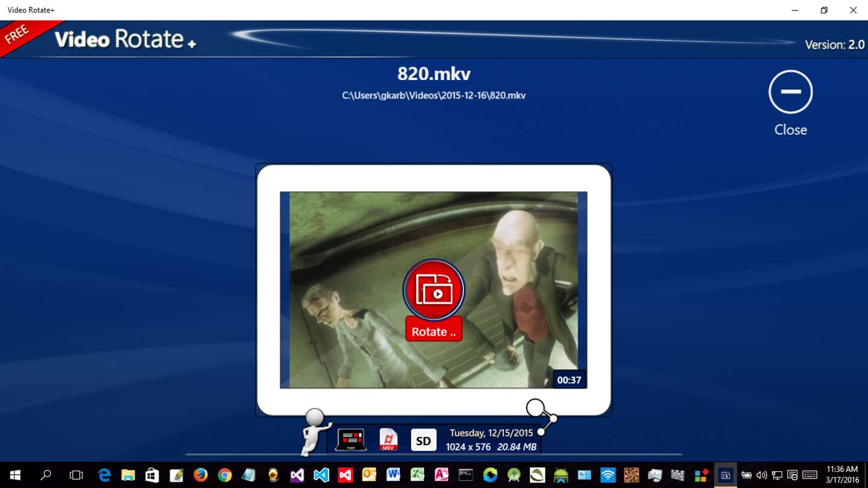Click the "Tuesday, 12/15/2015" date text
This screenshot has height=488, width=868.
click(491, 433)
